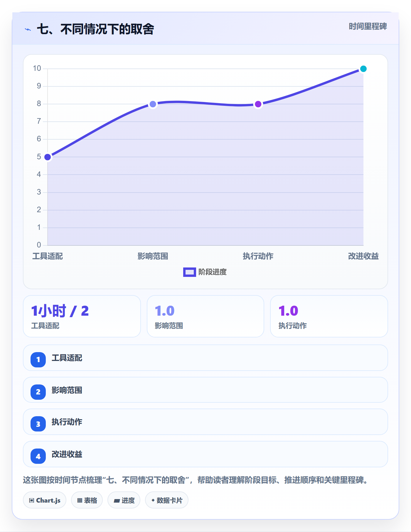
Task: Click the 改进收益 x-axis label under the chart
Action: click(363, 256)
